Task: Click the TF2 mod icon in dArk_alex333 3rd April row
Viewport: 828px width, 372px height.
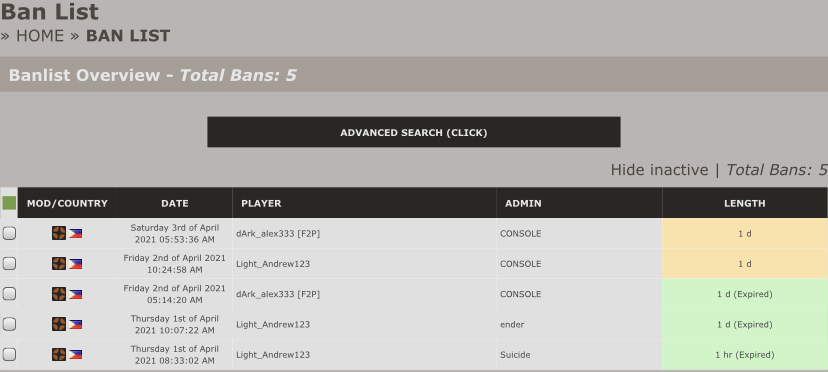Action: tap(59, 233)
